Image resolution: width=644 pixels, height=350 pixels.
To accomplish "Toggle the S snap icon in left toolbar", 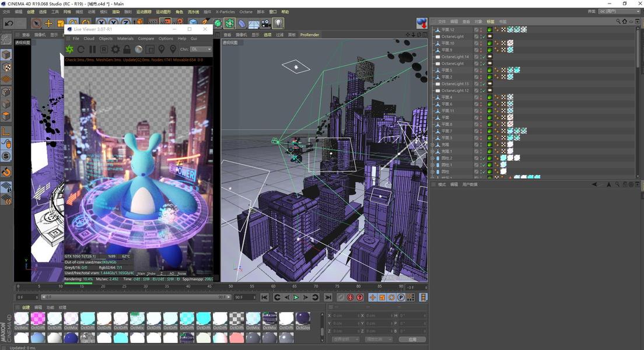I will [x=6, y=156].
